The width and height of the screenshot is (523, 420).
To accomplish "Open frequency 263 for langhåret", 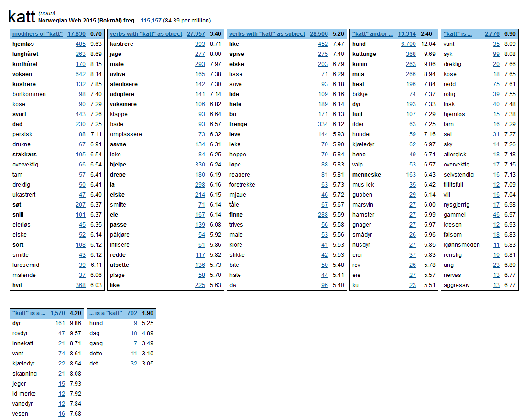I will (x=80, y=54).
